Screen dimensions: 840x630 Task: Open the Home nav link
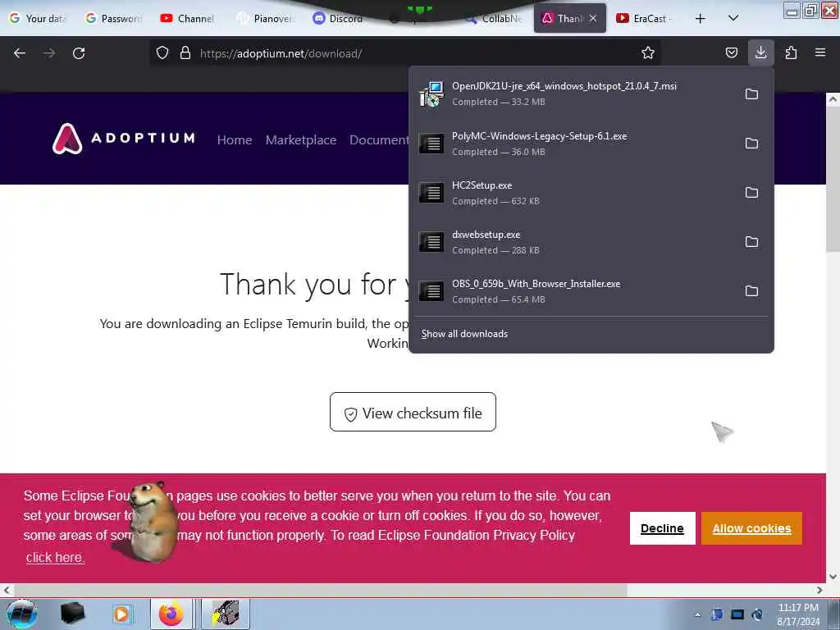[234, 139]
